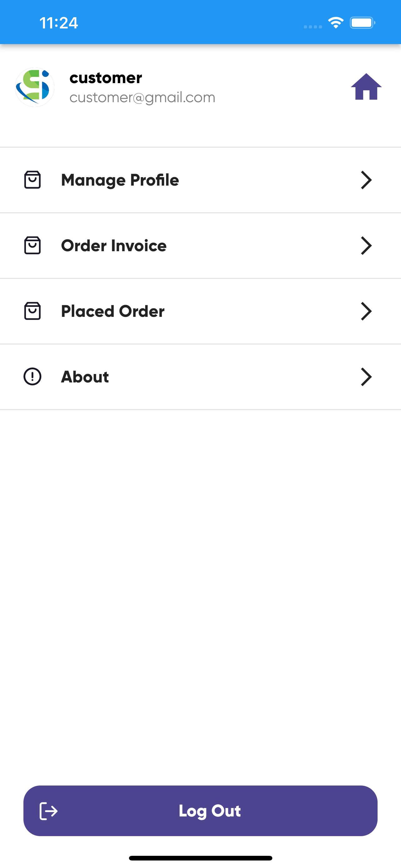
Task: Select the About menu item
Action: coord(85,377)
